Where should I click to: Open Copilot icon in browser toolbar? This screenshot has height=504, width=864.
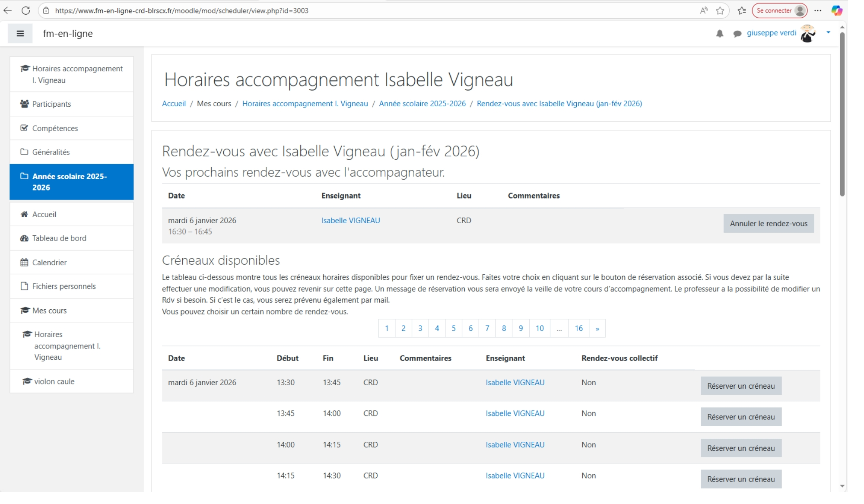click(837, 11)
